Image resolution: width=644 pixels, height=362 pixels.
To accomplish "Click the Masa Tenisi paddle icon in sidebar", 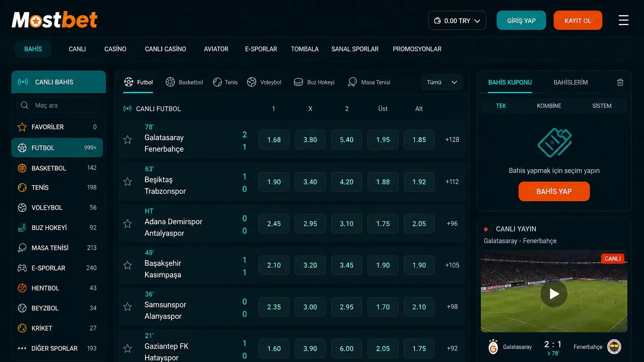I will click(22, 248).
